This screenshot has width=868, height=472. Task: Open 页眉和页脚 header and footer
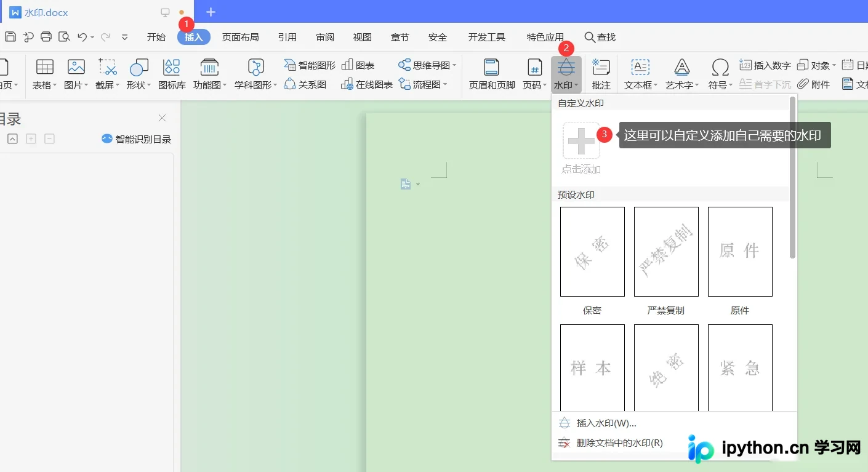492,74
